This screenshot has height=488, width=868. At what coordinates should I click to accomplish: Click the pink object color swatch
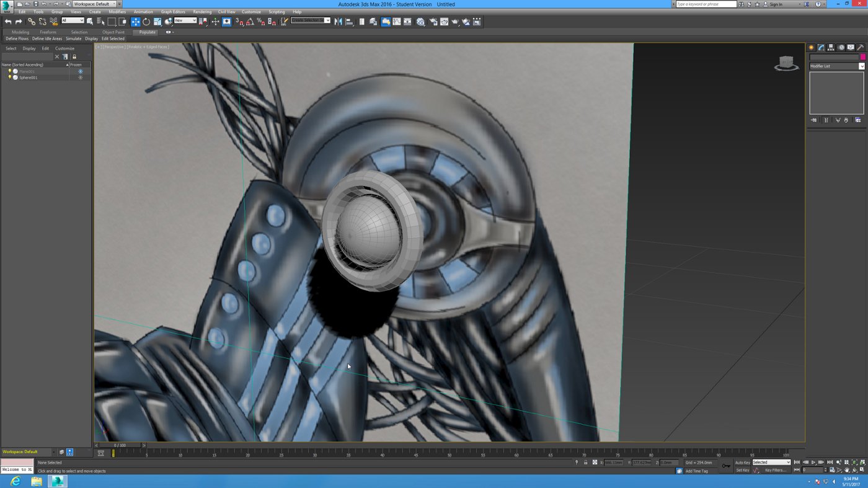click(x=862, y=57)
